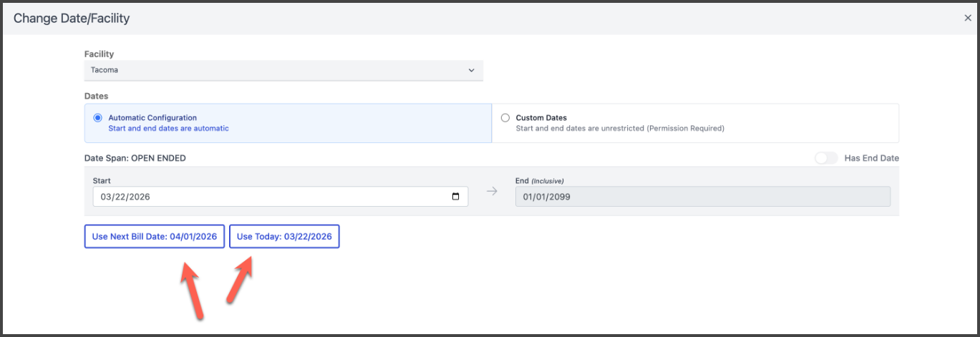Screen dimensions: 980x337
Task: Open the Facility dropdown showing Tacoma
Action: coord(283,70)
